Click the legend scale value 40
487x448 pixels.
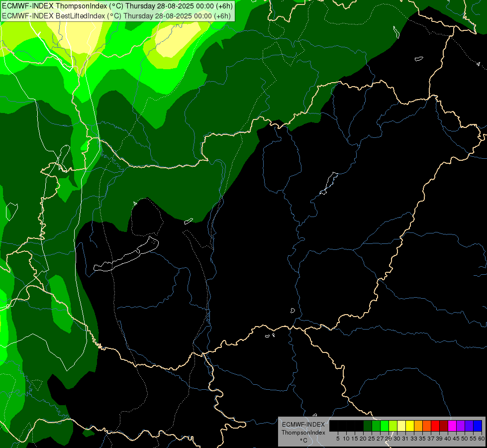pos(448,439)
